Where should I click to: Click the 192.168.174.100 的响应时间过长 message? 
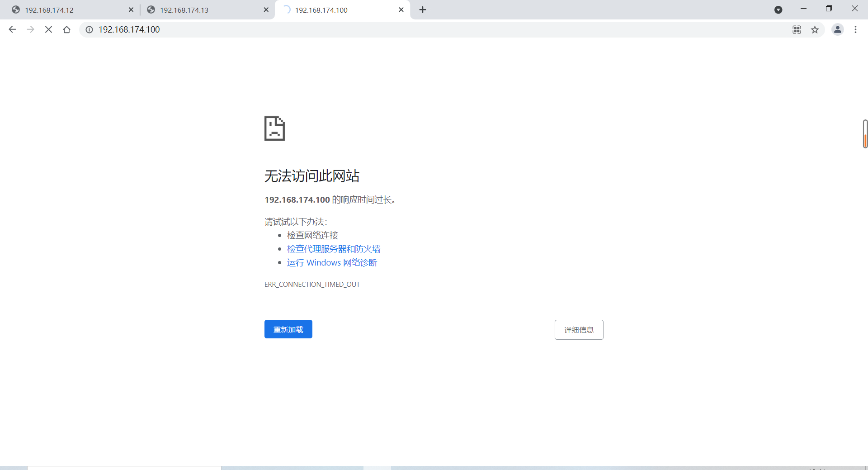pyautogui.click(x=330, y=199)
